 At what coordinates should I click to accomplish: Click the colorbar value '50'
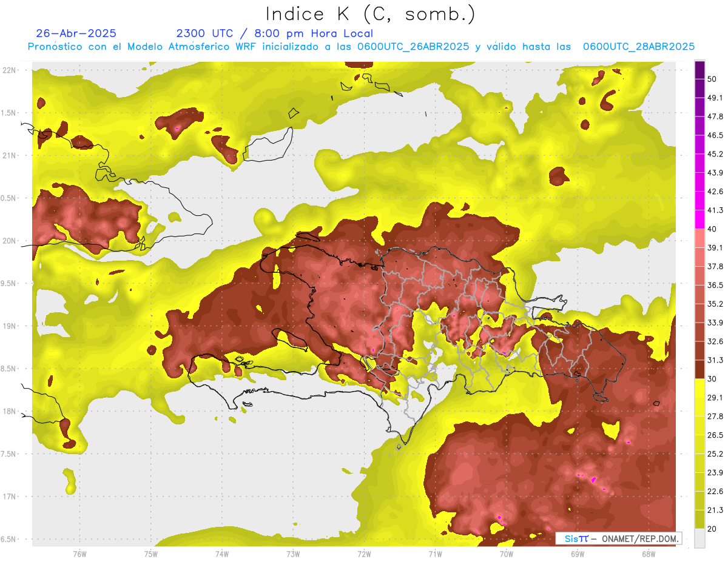coord(712,79)
